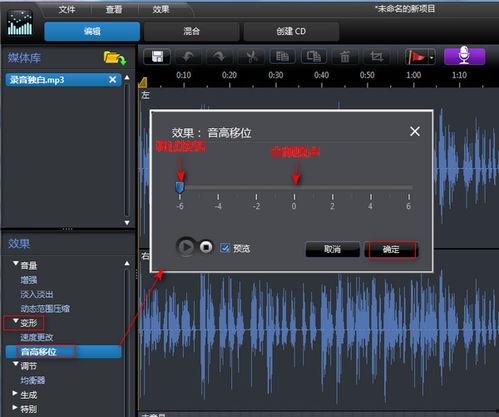Click the copy icon in toolbar
Image resolution: width=499 pixels, height=417 pixels.
click(282, 57)
